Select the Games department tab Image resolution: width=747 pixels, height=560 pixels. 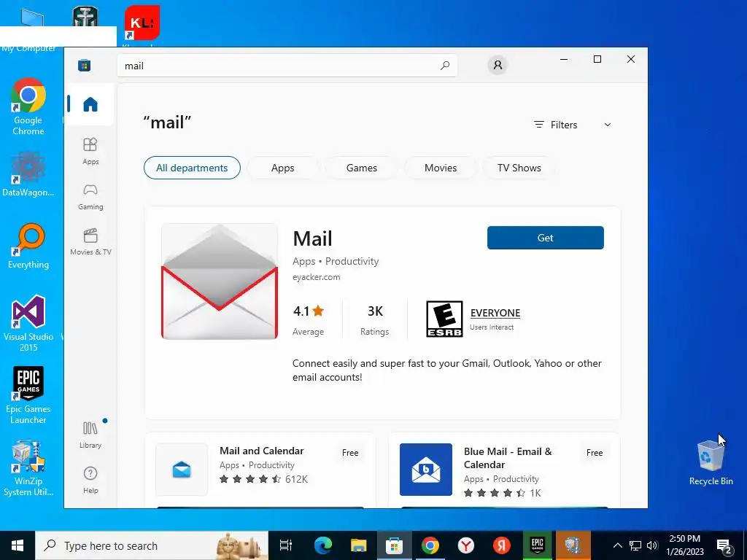[x=362, y=168]
